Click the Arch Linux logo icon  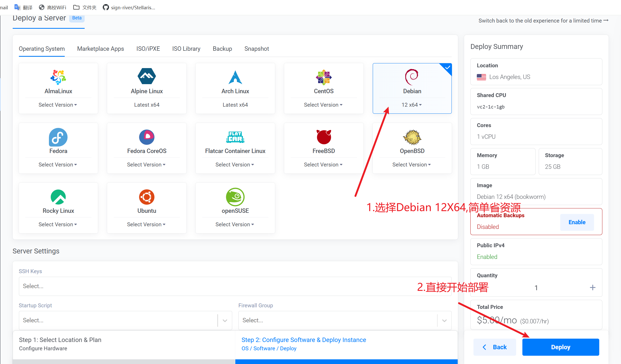click(235, 77)
